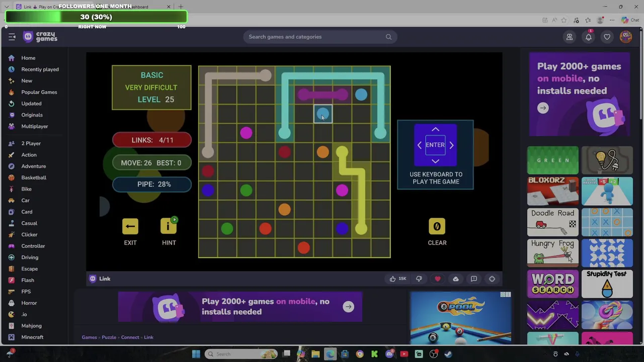
Task: Open the Bloxorz game thumbnail
Action: (552, 191)
